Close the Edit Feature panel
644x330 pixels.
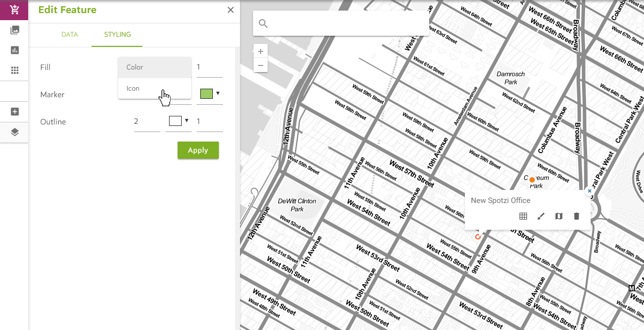[230, 10]
